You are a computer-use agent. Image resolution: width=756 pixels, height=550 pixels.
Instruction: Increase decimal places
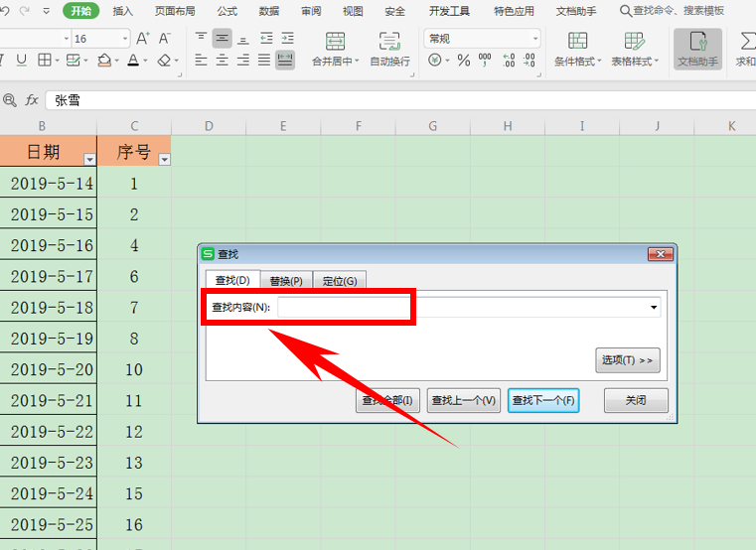pyautogui.click(x=509, y=61)
